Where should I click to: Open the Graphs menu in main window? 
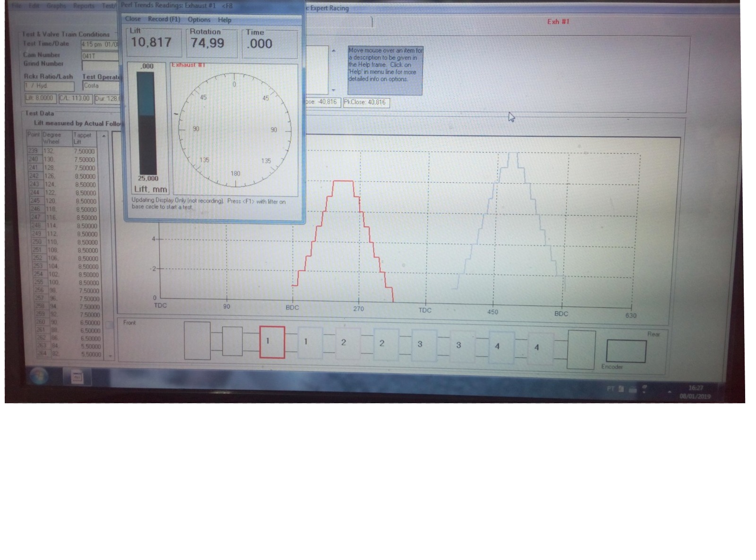click(x=56, y=6)
